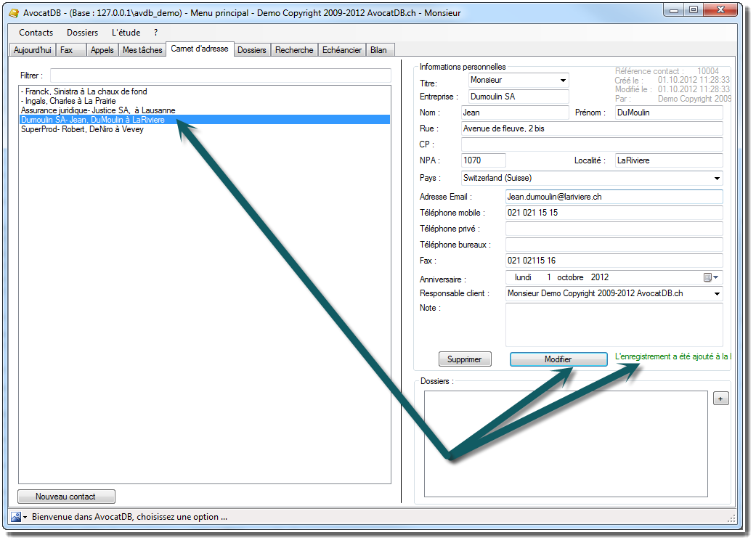This screenshot has width=756, height=543.
Task: Select SuperProd- Robert, DeNiro contact
Action: coord(83,129)
